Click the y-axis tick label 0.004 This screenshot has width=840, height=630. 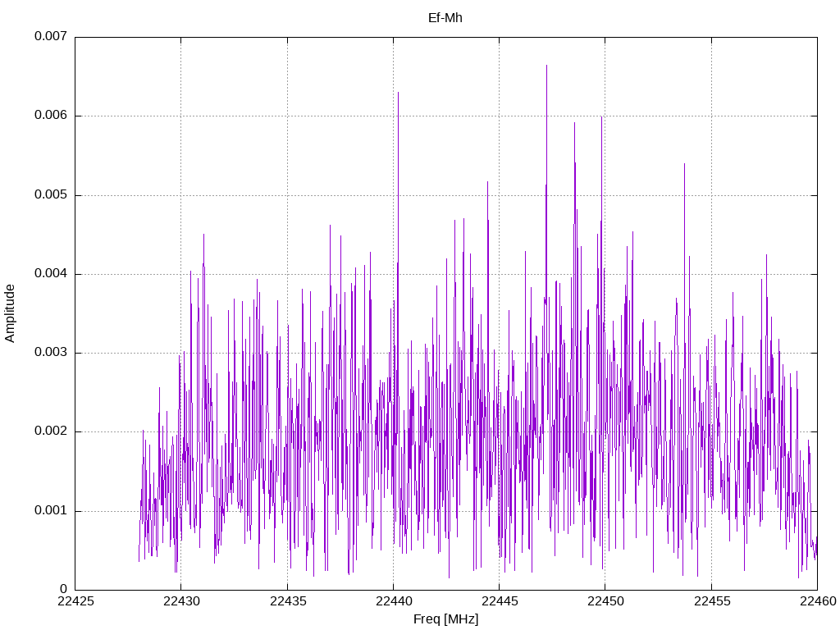51,273
